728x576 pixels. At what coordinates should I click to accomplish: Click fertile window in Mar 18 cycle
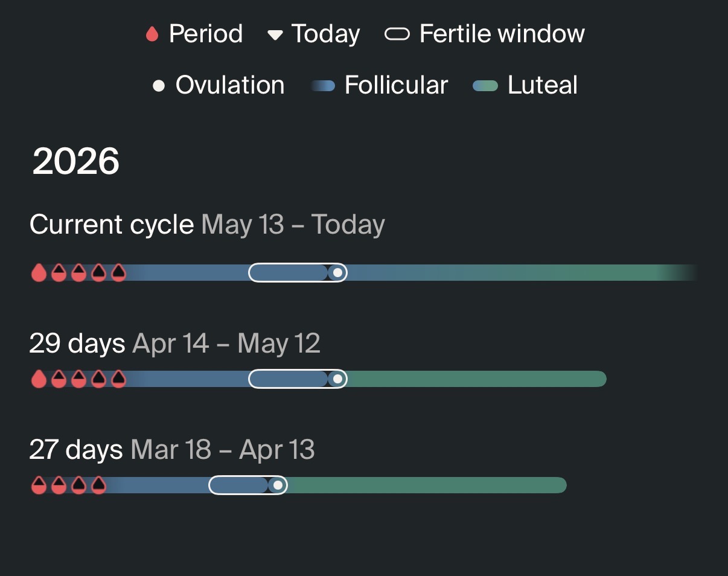[x=248, y=485]
